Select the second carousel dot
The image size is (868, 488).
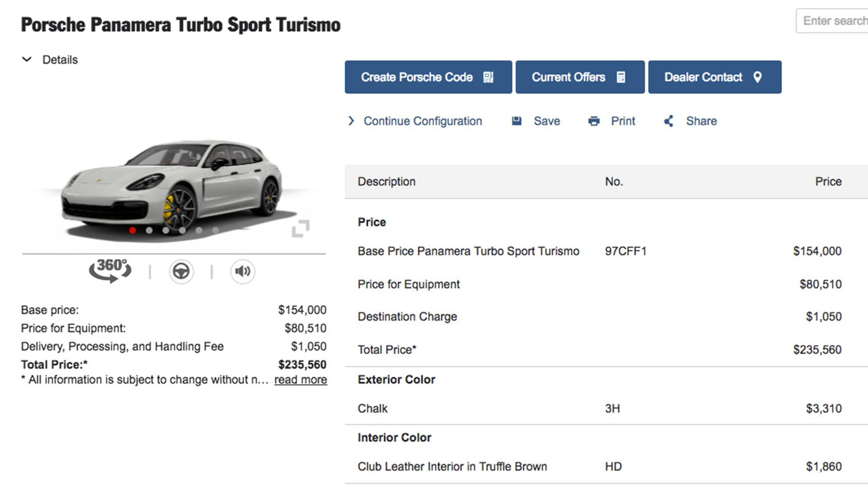(149, 230)
